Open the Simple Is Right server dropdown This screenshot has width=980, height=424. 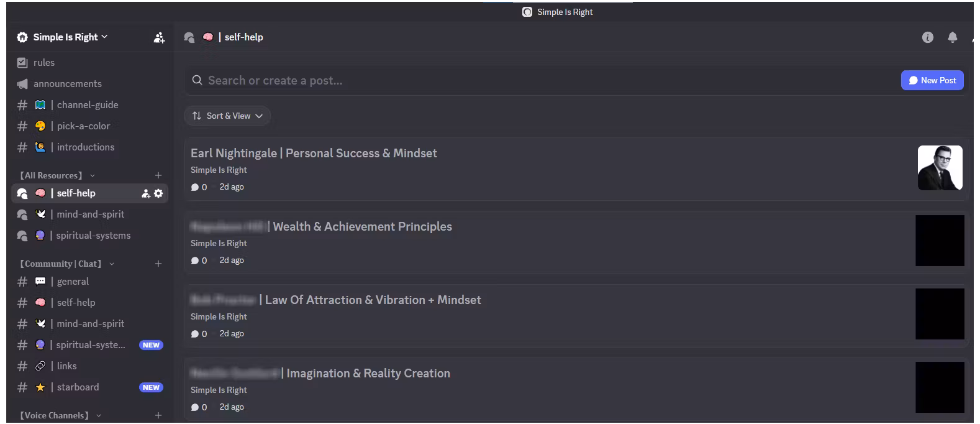(x=62, y=37)
